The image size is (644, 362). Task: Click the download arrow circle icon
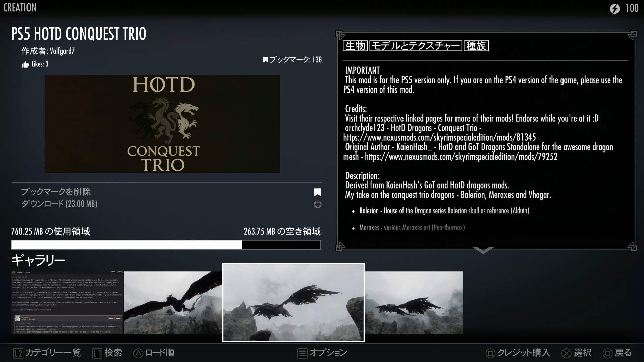click(x=317, y=204)
